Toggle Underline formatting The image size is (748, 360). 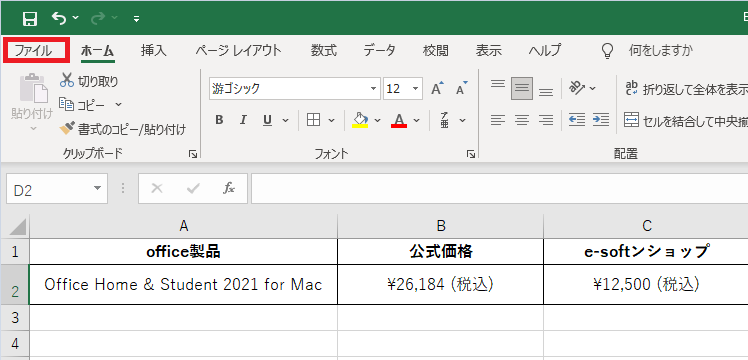coord(268,120)
